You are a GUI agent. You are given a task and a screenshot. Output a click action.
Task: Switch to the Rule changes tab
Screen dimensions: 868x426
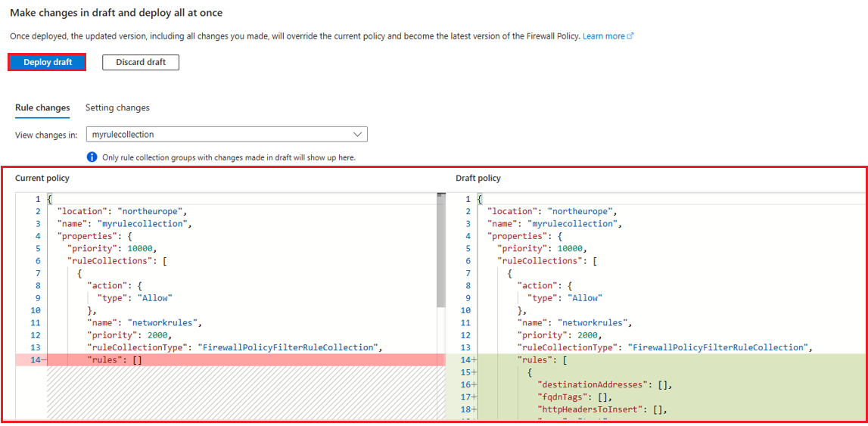[42, 108]
